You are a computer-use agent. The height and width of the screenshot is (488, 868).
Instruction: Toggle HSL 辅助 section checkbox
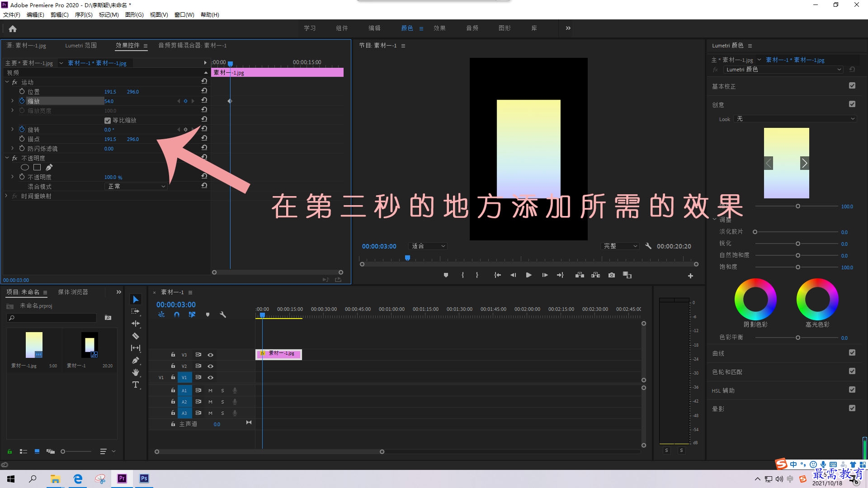coord(852,389)
